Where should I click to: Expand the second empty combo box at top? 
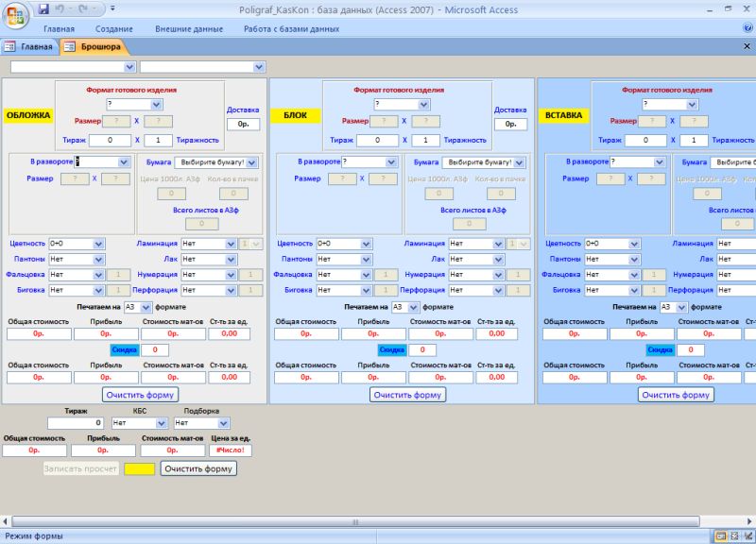(259, 67)
